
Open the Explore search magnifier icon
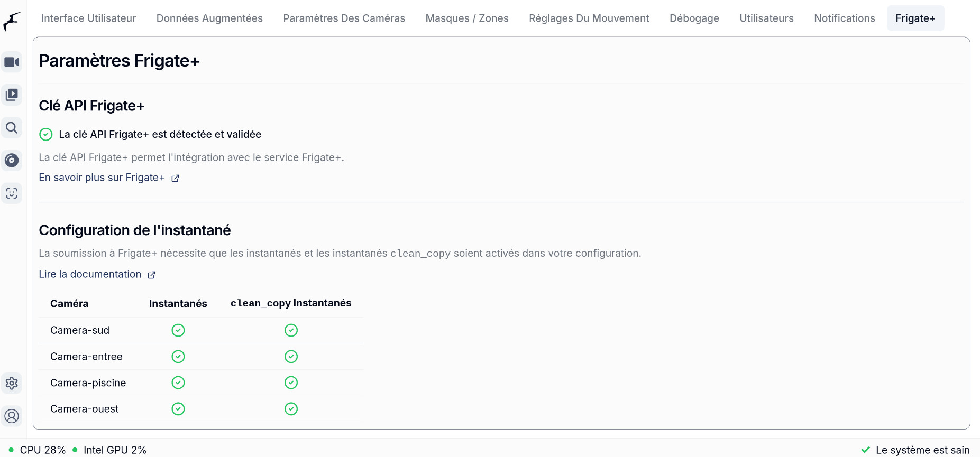coord(12,128)
